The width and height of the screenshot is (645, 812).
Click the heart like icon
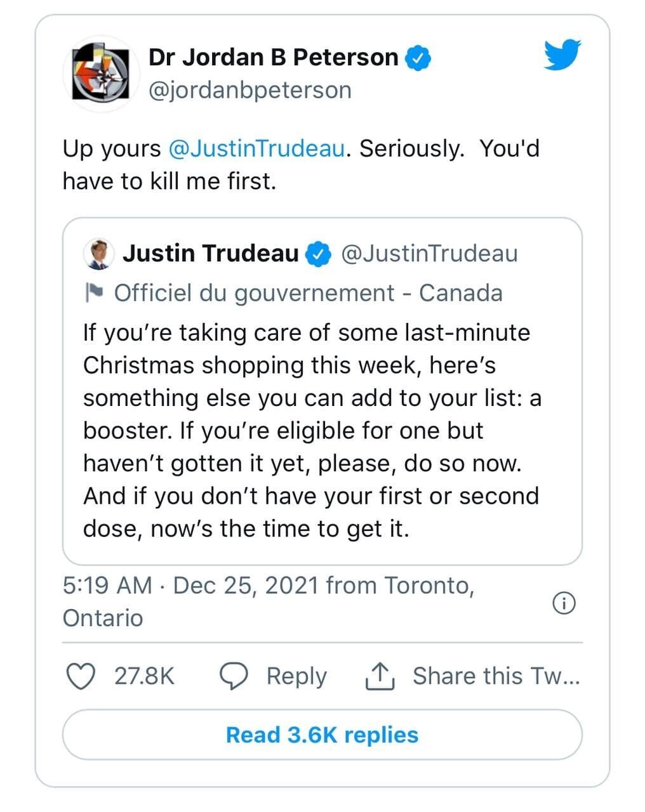[81, 676]
